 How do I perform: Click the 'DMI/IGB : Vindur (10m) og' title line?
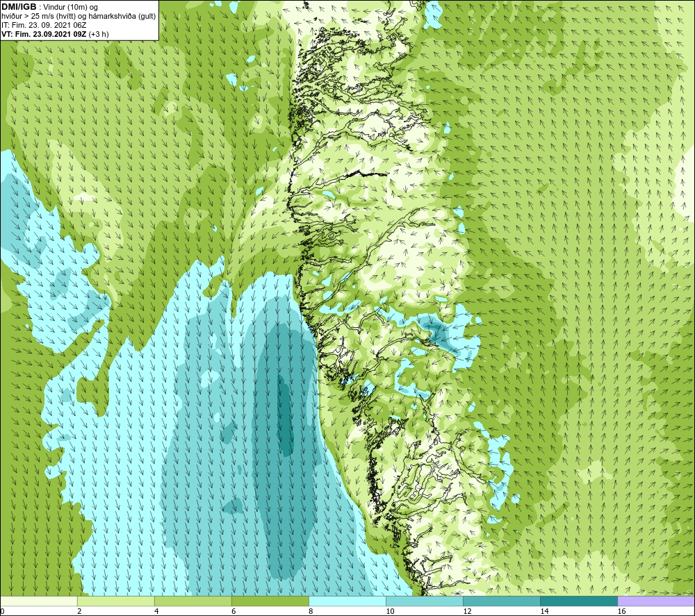click(49, 7)
